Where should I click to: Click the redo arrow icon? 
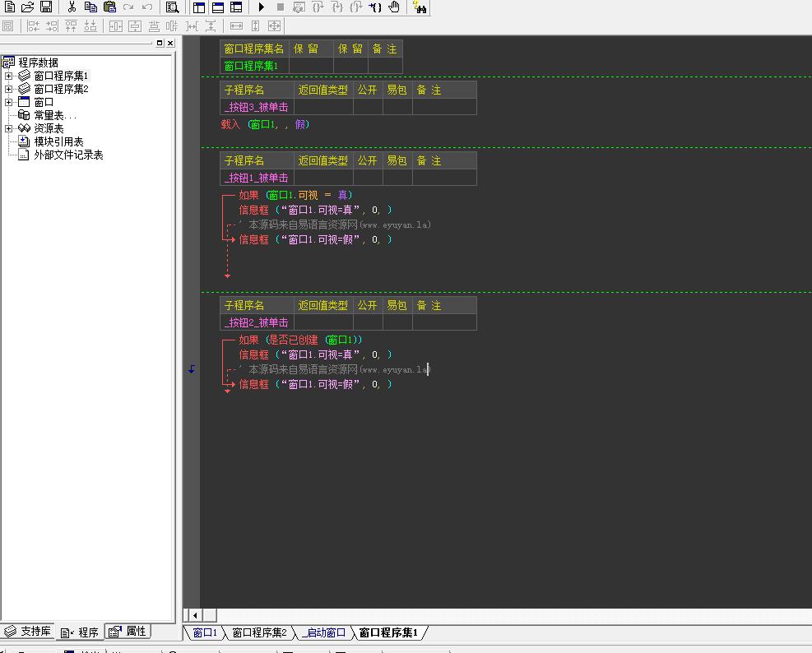point(128,7)
